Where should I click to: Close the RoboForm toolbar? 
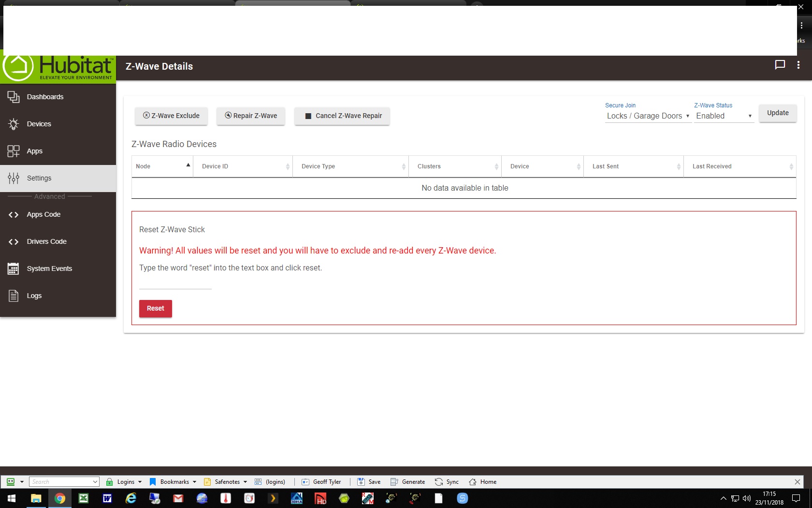(797, 481)
